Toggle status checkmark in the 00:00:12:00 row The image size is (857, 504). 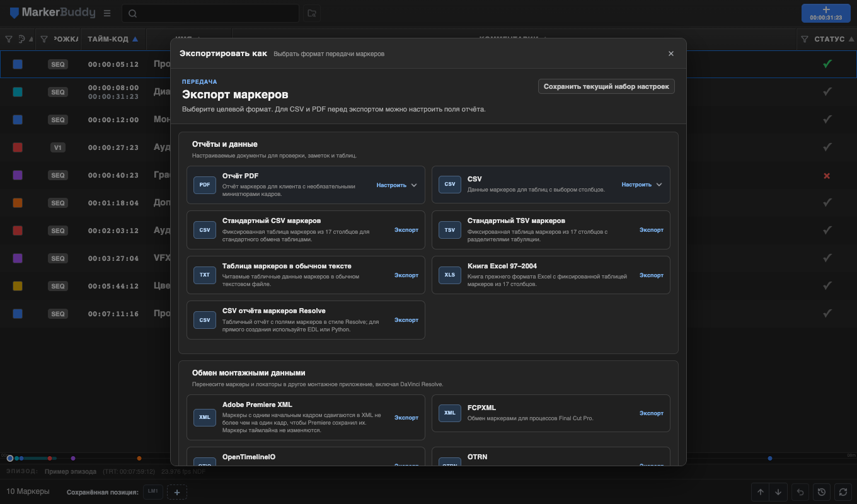coord(827,119)
